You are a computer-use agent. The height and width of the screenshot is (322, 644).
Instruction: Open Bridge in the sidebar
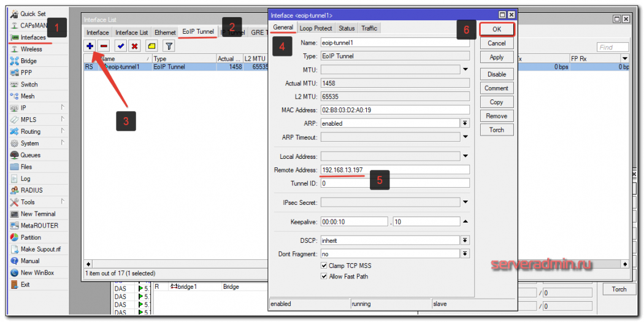pyautogui.click(x=28, y=61)
